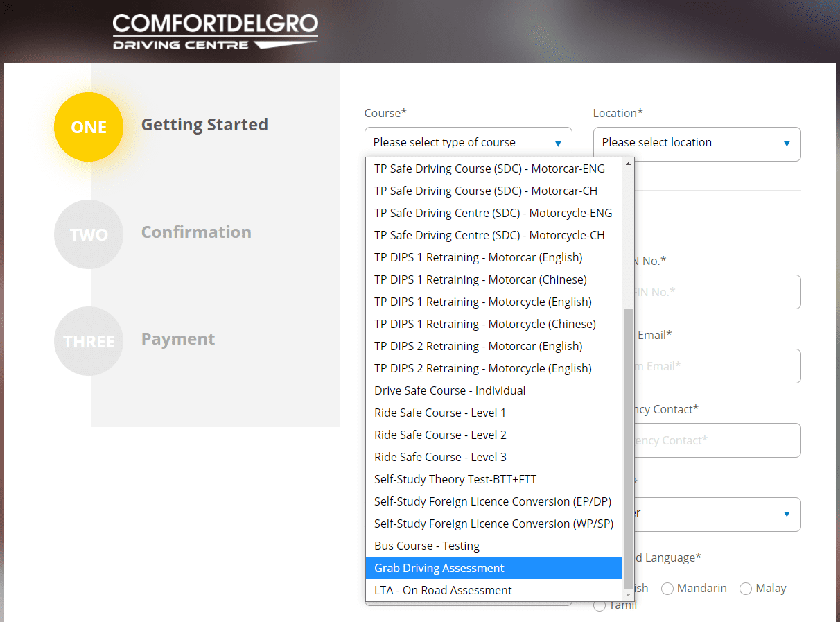
Task: Select Self-Study Theory Test-BTT+FTT option
Action: (493, 479)
